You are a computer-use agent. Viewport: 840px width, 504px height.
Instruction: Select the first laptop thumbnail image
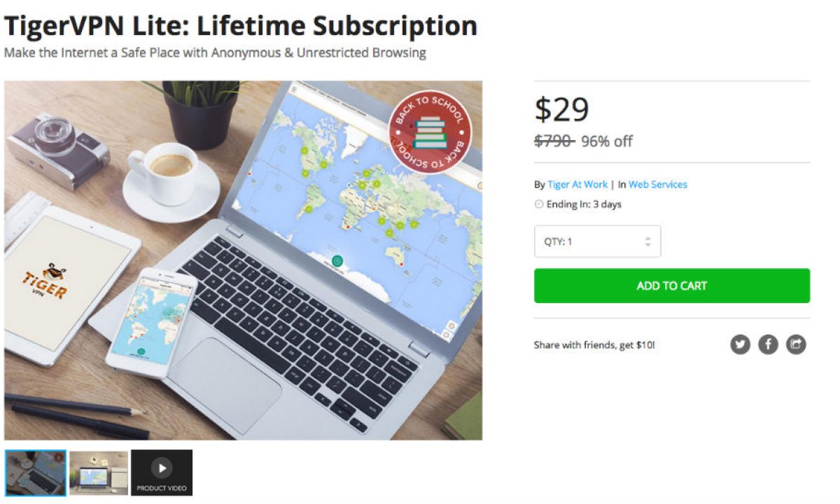pos(36,472)
